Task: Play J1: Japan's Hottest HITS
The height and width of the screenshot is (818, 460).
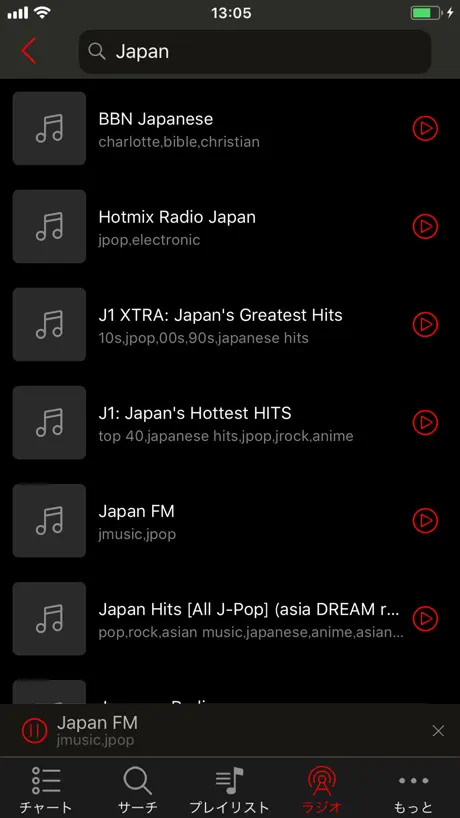Action: [x=425, y=423]
